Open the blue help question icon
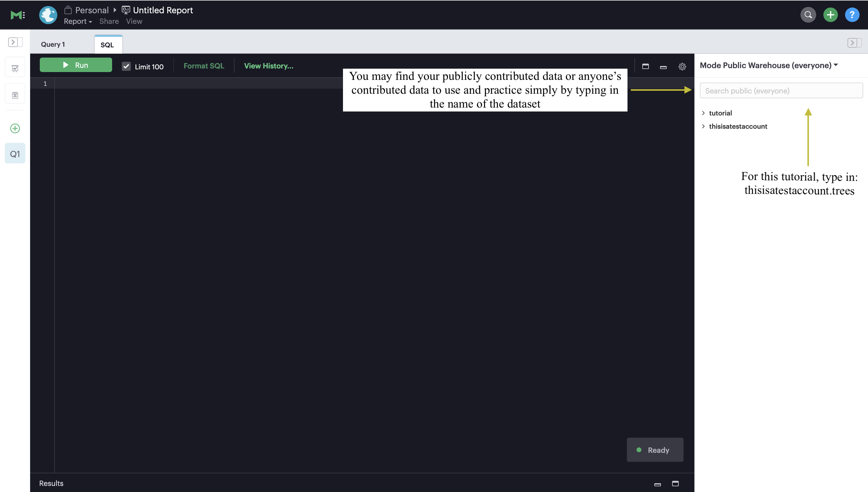868x492 pixels. pos(852,15)
